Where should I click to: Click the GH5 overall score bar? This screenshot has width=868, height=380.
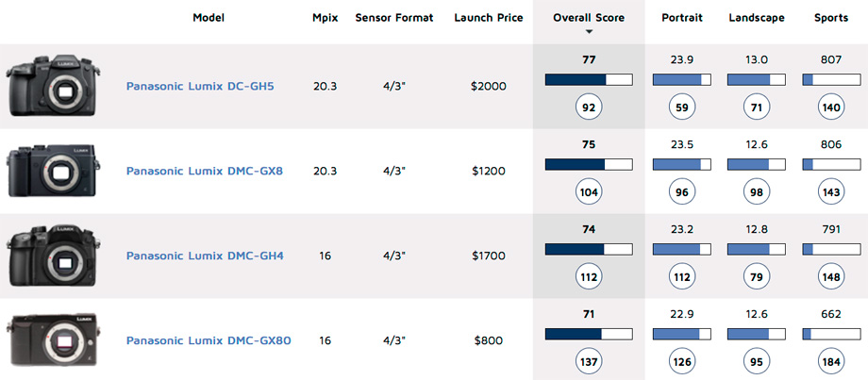point(589,79)
